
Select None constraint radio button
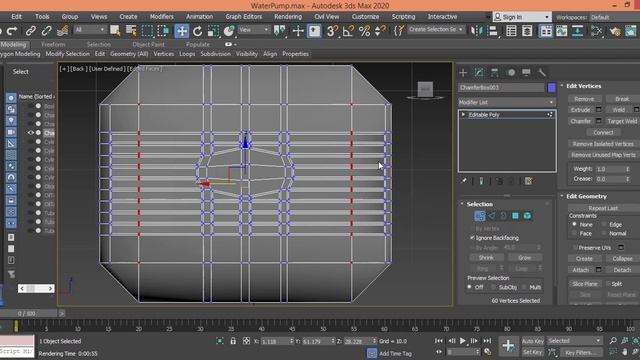pos(574,224)
